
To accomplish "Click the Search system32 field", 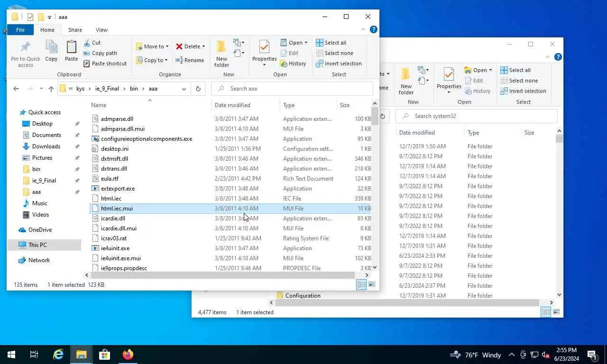I will click(x=477, y=116).
